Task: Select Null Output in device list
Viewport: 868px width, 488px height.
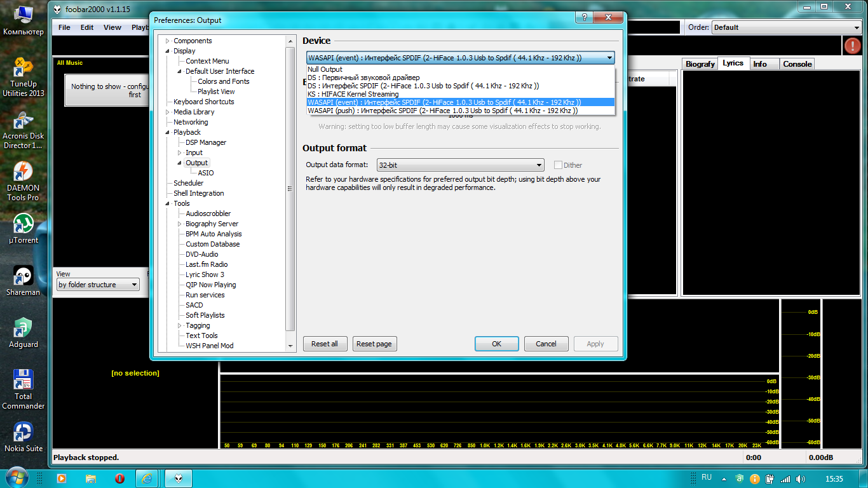Action: pyautogui.click(x=461, y=69)
